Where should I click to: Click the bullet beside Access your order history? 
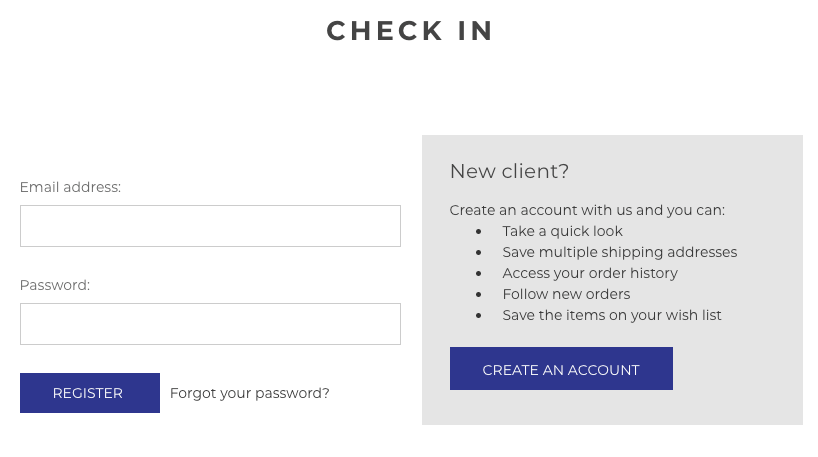[x=479, y=273]
